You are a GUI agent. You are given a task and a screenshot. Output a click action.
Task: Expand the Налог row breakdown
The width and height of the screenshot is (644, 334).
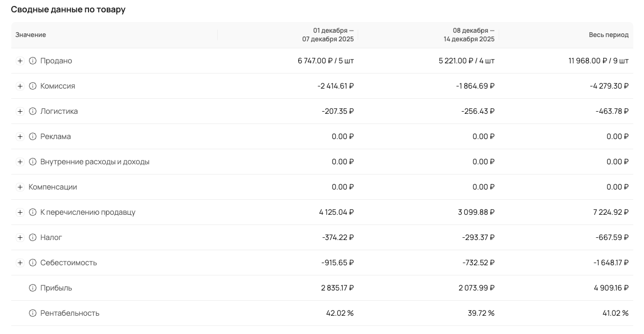20,237
